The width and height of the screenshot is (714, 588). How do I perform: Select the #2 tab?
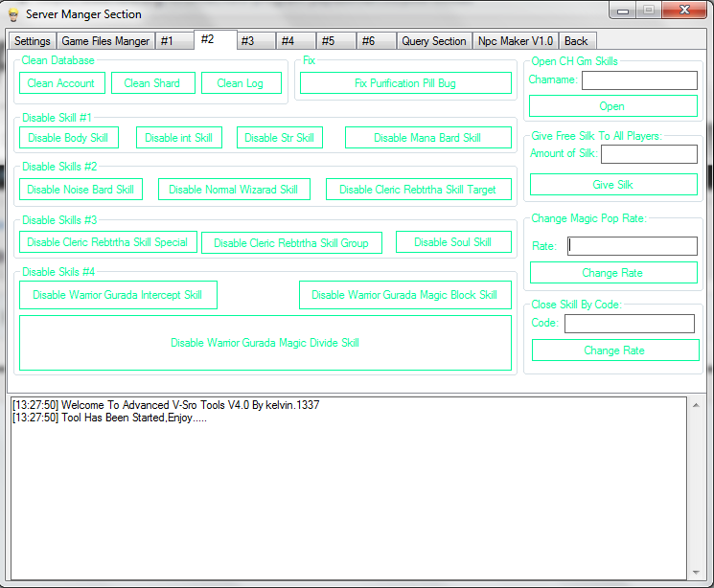click(x=216, y=39)
